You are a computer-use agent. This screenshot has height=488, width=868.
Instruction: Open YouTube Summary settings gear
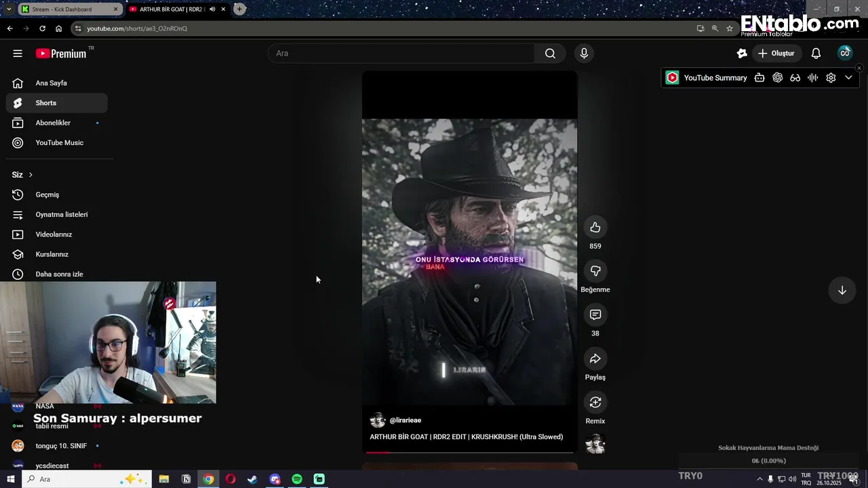tap(831, 78)
